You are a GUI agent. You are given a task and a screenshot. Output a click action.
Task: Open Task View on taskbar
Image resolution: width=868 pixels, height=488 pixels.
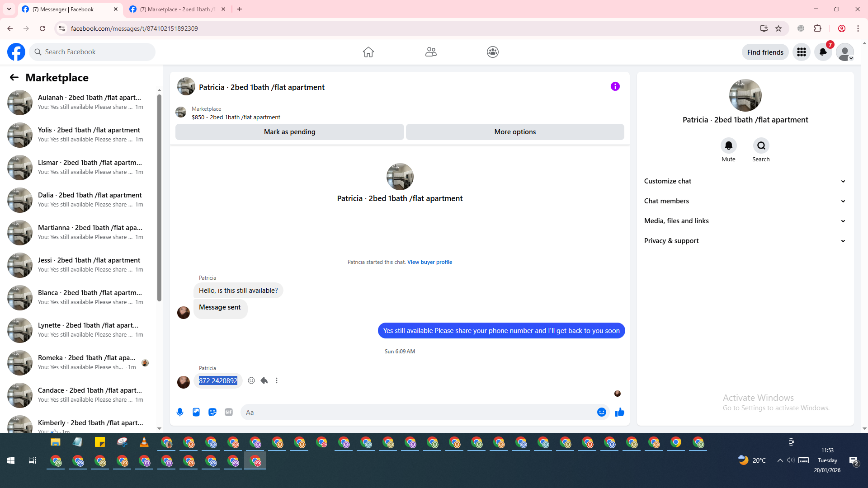click(x=33, y=460)
